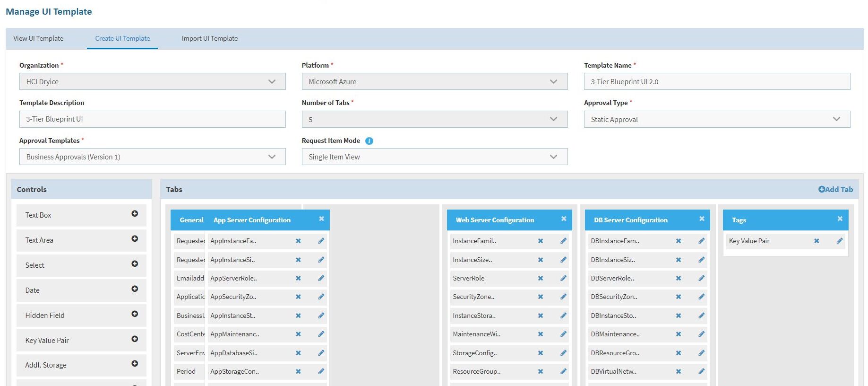This screenshot has width=868, height=386.
Task: Edit the AppSecurityZo.. field
Action: click(321, 297)
